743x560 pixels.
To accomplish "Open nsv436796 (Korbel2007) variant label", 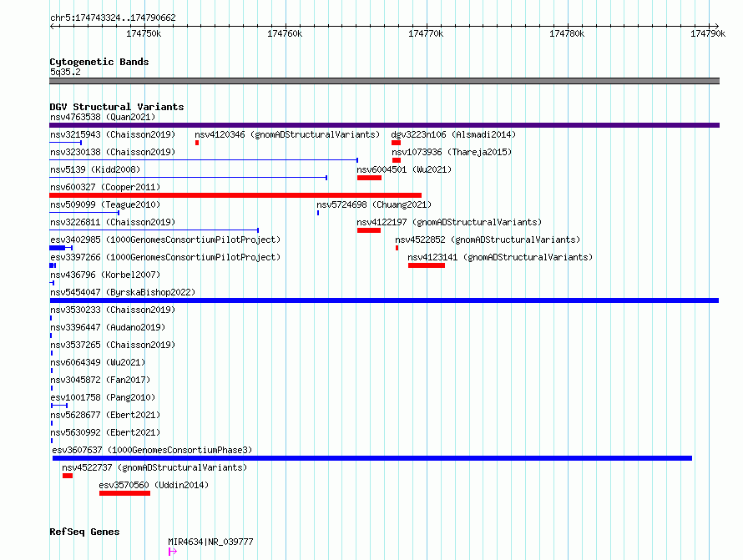I will (105, 275).
